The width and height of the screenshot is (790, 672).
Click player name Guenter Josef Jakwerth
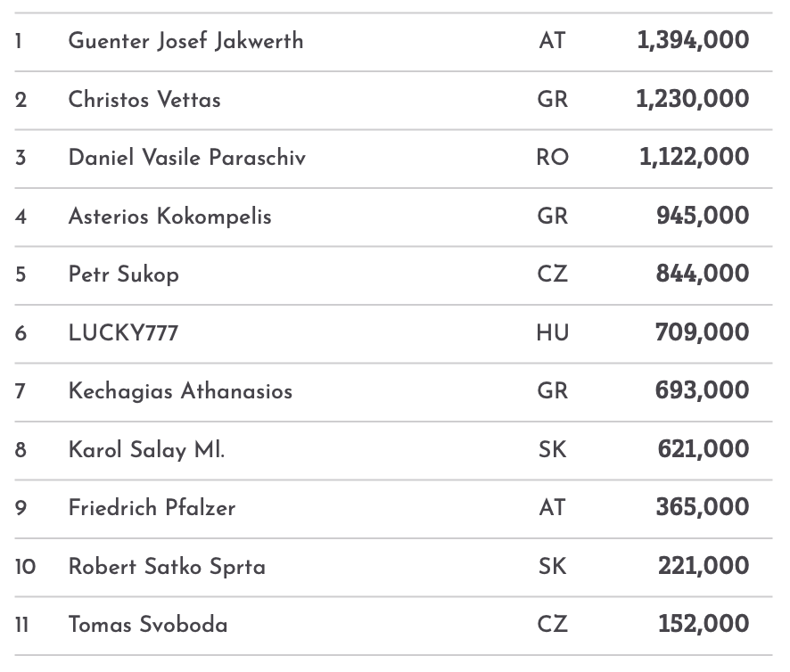click(185, 41)
